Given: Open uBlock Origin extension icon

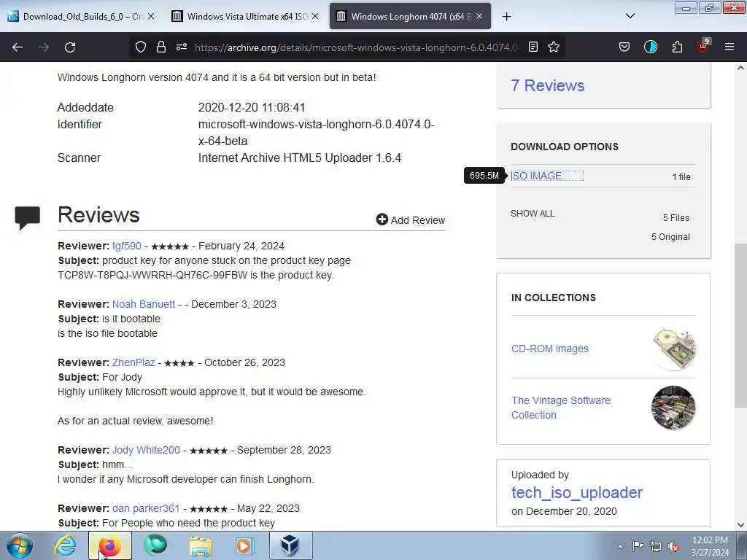Looking at the screenshot, I should pyautogui.click(x=703, y=46).
